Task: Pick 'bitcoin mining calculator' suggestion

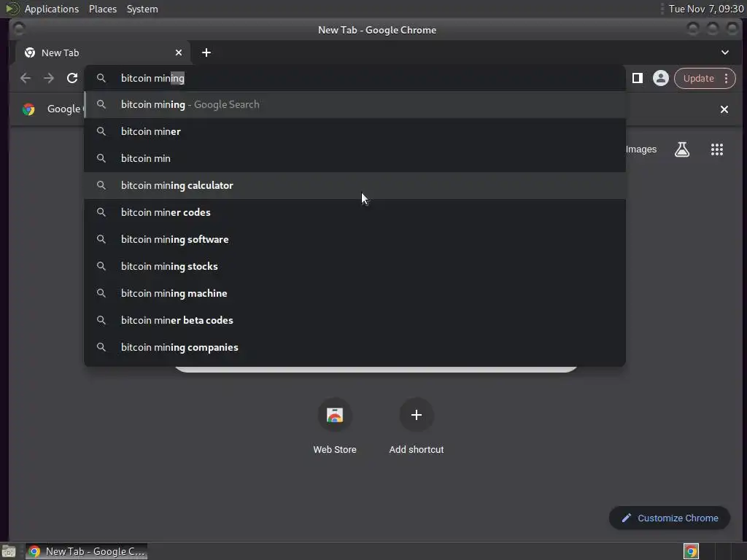Action: [x=355, y=186]
